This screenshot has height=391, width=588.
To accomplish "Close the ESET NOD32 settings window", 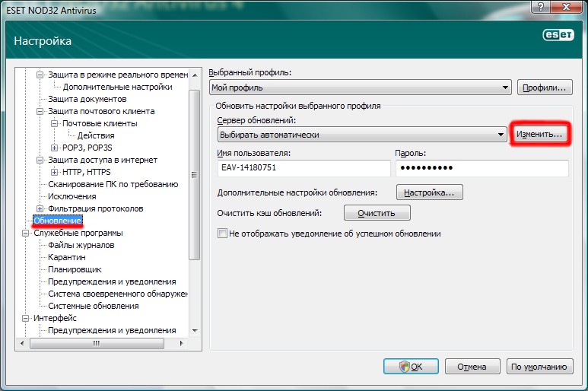I will (566, 7).
